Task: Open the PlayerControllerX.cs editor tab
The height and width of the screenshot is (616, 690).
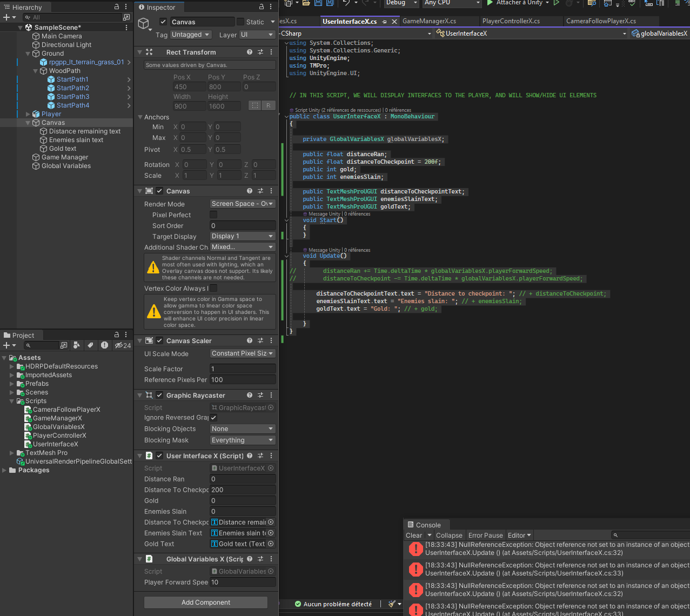Action: click(x=511, y=21)
